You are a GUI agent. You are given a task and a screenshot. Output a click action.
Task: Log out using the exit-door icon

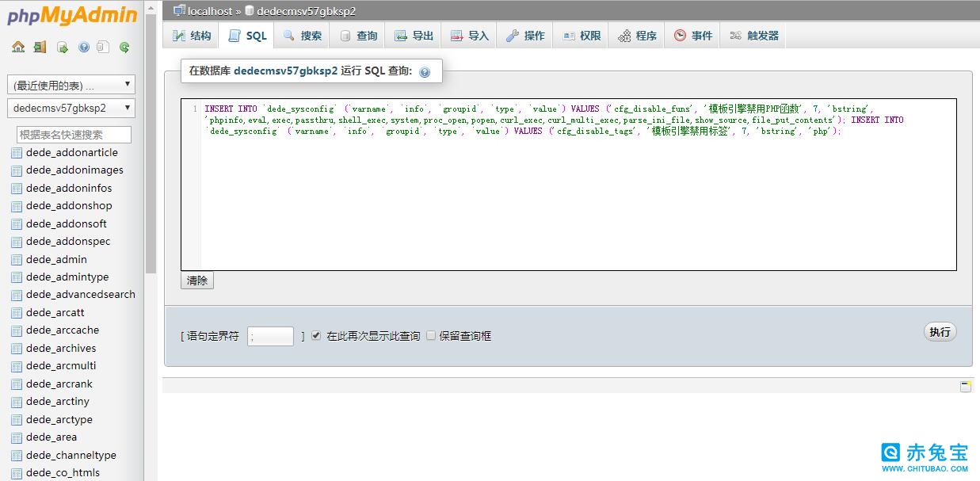(40, 48)
